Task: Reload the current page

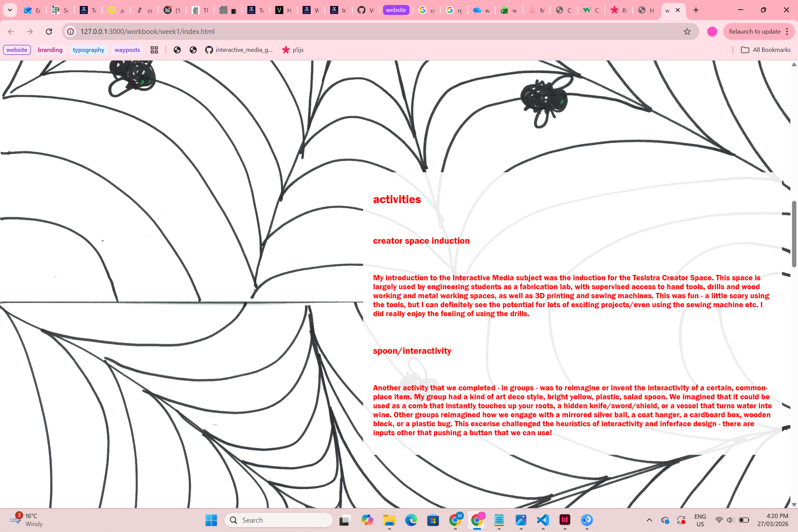Action: point(49,32)
